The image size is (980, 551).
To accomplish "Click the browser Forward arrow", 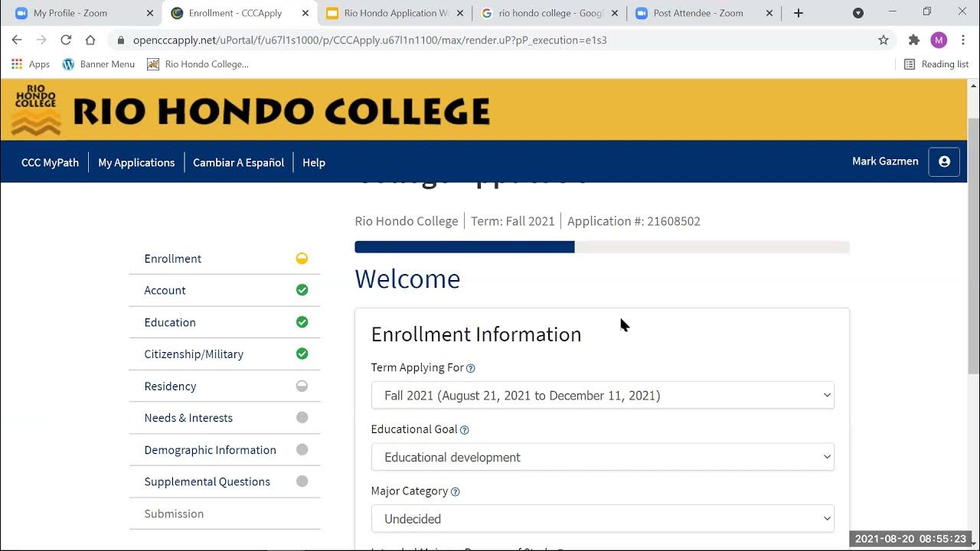I will tap(41, 40).
